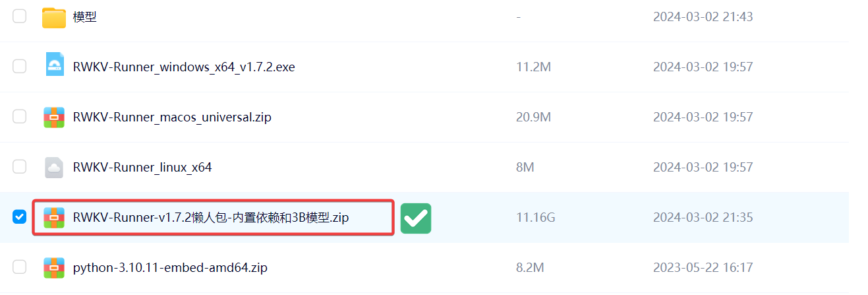Uncheck the RWKV-Runner-v1.7.2懒人包 zip checkbox
This screenshot has width=868, height=295.
tap(20, 216)
